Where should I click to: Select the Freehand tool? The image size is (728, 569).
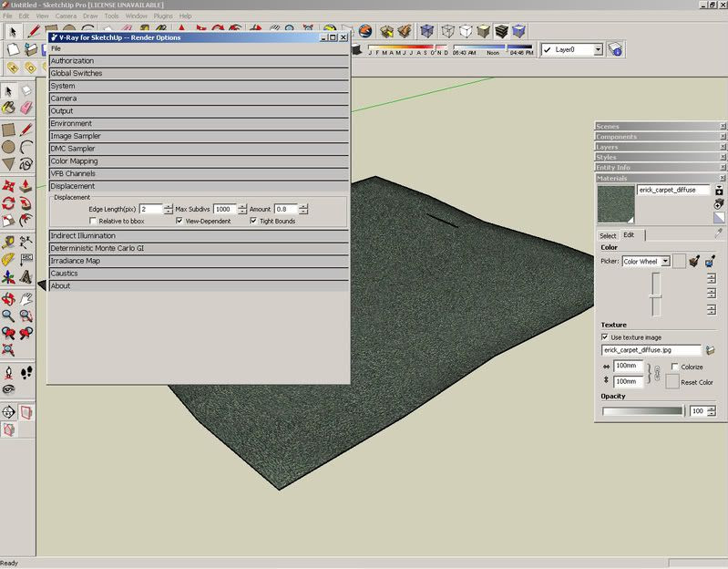[x=26, y=164]
